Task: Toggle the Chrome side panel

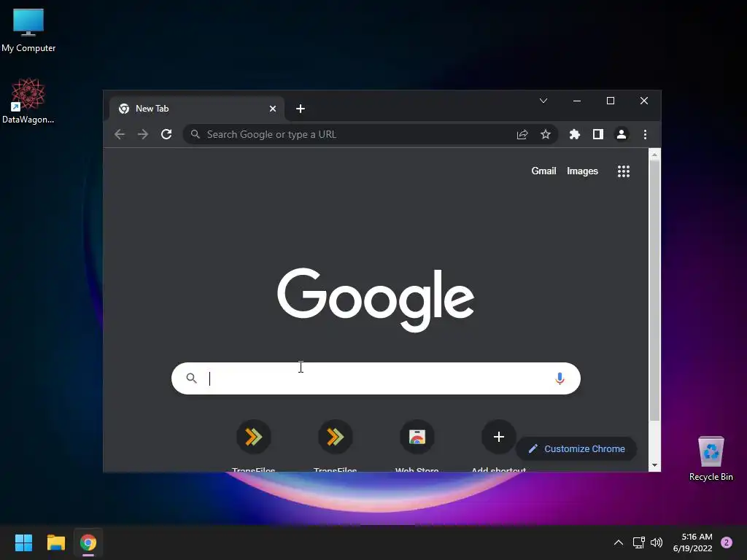Action: click(598, 134)
